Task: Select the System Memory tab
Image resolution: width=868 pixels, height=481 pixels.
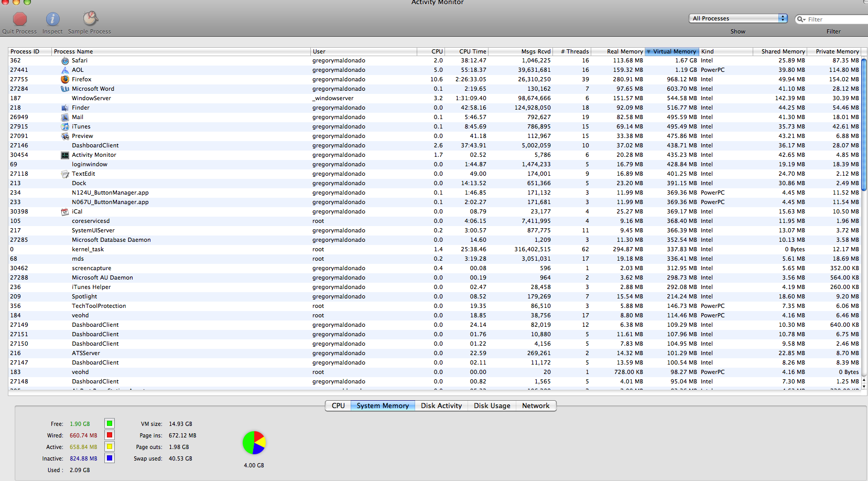Action: (383, 406)
